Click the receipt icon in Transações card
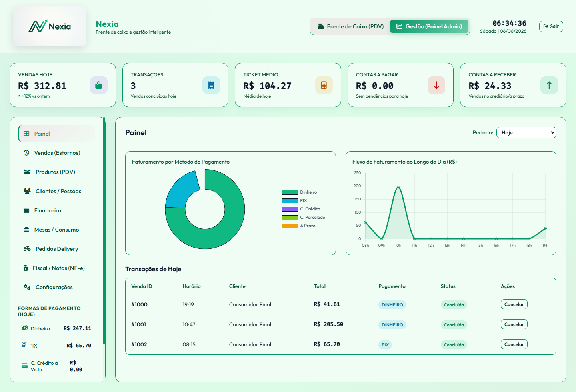Screen dimensions: 576x392 (x=211, y=85)
